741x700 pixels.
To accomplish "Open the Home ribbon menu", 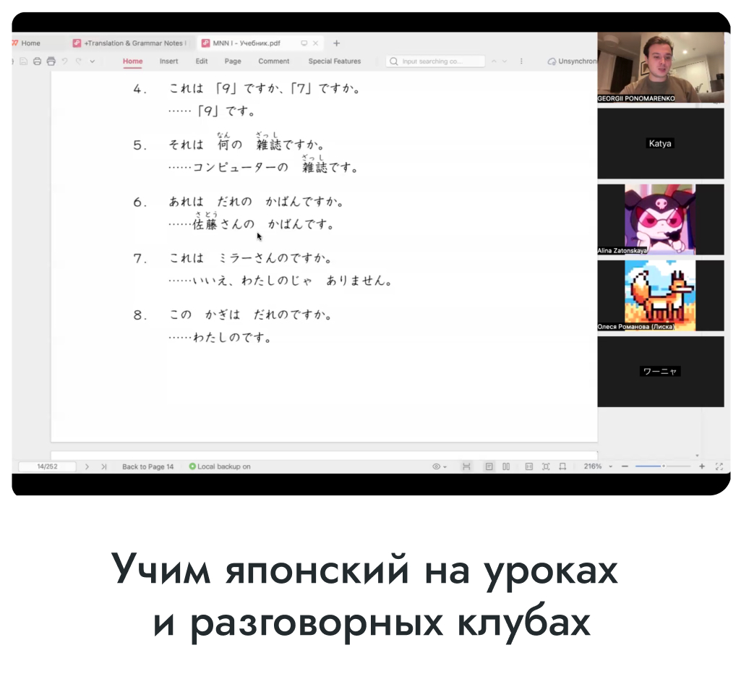I will [133, 61].
